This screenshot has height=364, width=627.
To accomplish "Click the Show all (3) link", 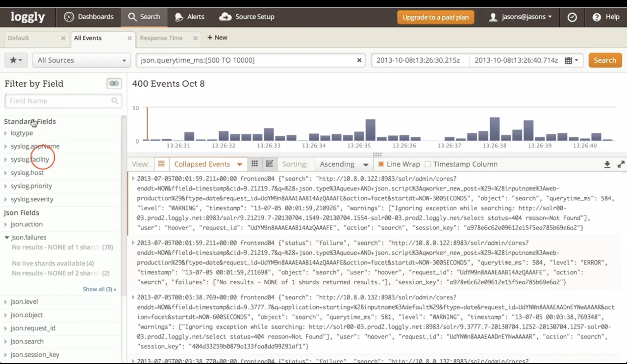I will click(x=99, y=289).
